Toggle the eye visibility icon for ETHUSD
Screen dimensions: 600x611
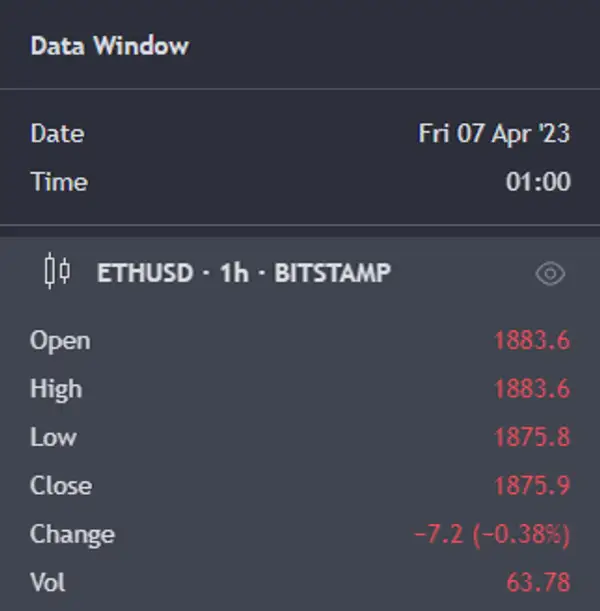coord(550,274)
